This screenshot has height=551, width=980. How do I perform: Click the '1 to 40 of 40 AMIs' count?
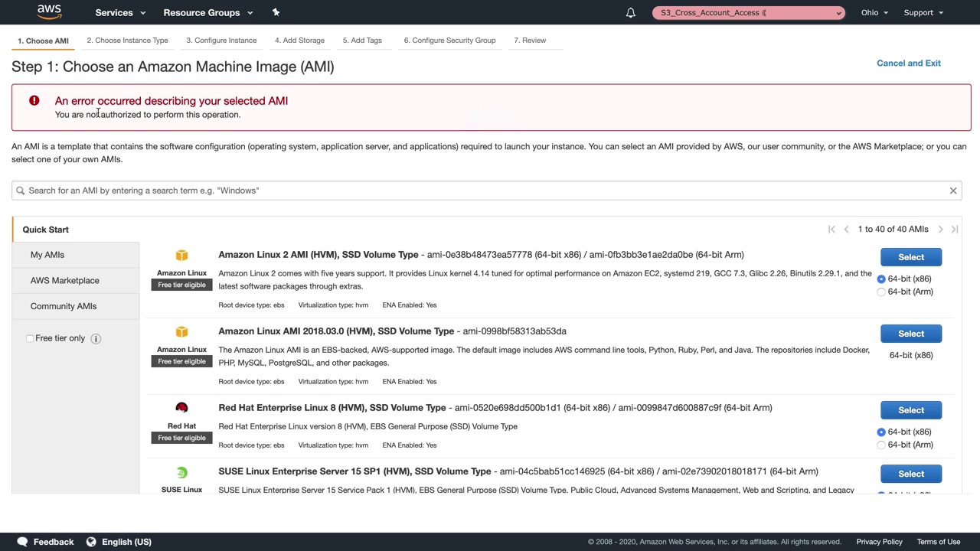coord(893,230)
